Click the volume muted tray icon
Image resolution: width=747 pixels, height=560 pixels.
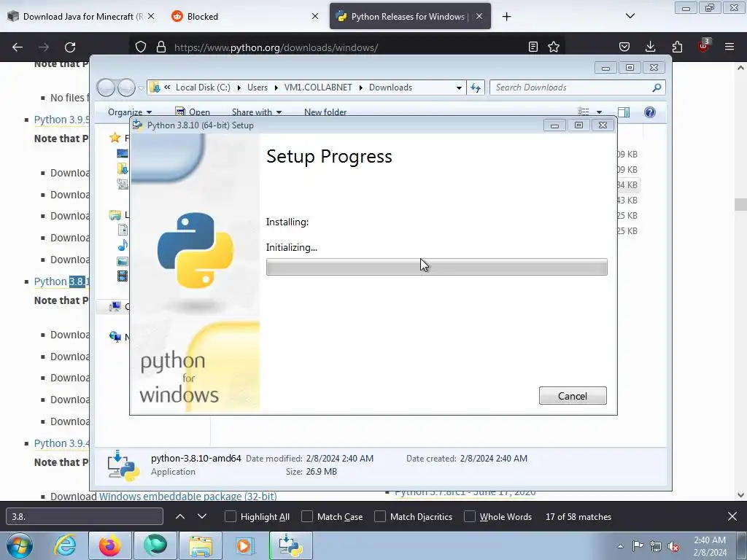coord(673,546)
